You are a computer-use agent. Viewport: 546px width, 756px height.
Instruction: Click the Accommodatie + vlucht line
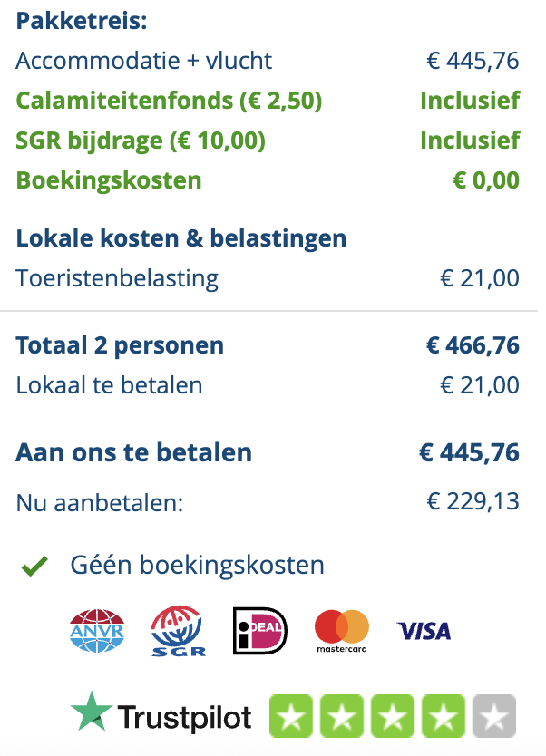[x=144, y=61]
